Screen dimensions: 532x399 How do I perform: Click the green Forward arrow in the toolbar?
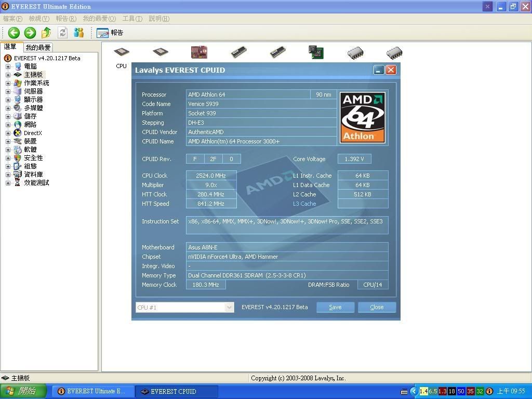(30, 33)
